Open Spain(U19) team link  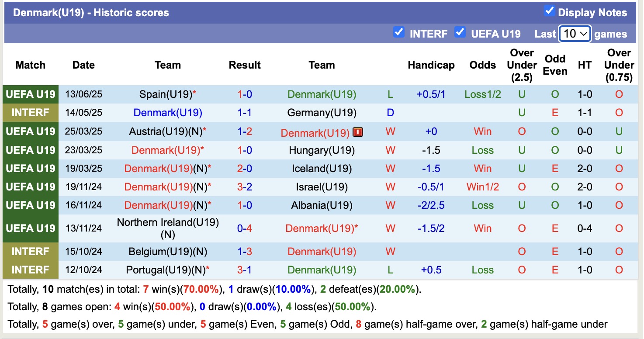166,94
